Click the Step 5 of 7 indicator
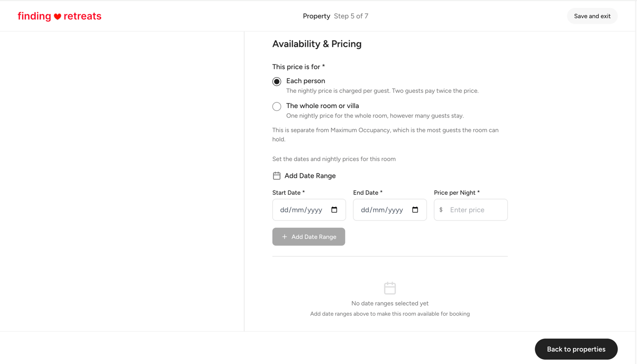Viewport: 637px width, 364px height. [x=351, y=16]
